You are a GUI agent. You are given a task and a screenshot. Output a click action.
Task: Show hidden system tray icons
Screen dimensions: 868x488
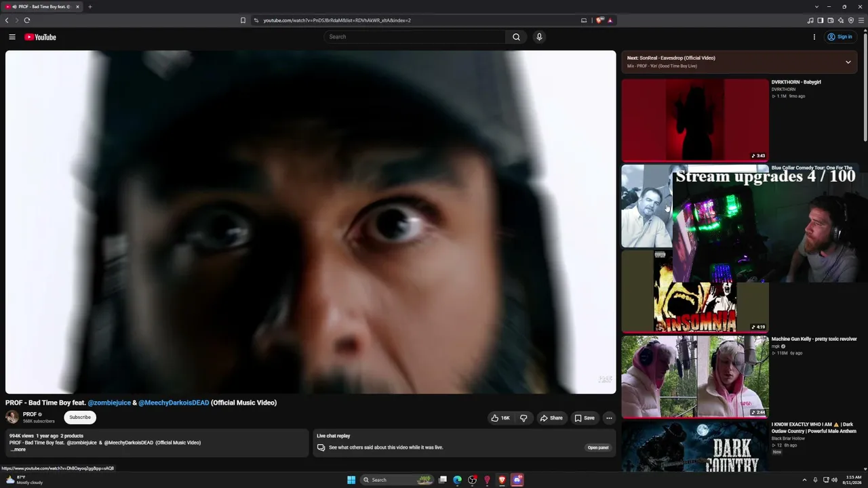tap(804, 480)
